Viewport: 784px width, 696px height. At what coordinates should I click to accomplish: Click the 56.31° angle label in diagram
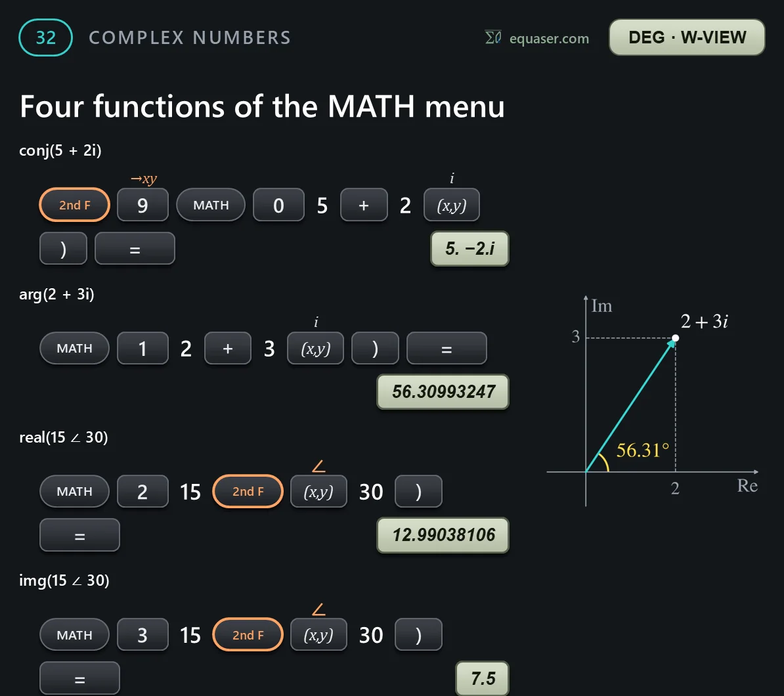pyautogui.click(x=643, y=450)
